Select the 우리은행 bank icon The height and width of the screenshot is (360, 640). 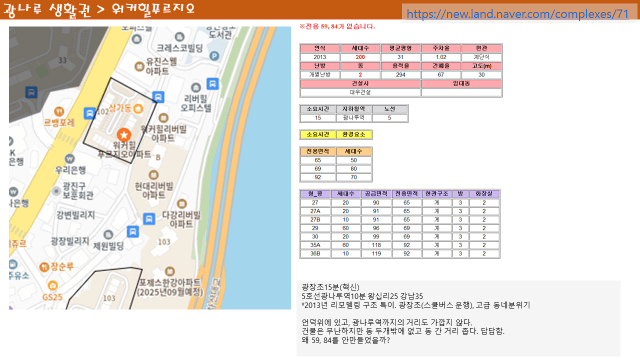point(69,158)
